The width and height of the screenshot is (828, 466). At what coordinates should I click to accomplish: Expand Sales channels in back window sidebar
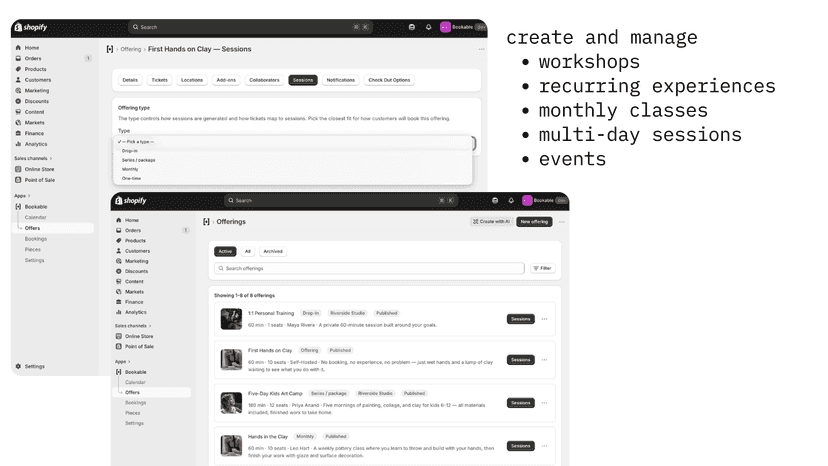coord(33,159)
